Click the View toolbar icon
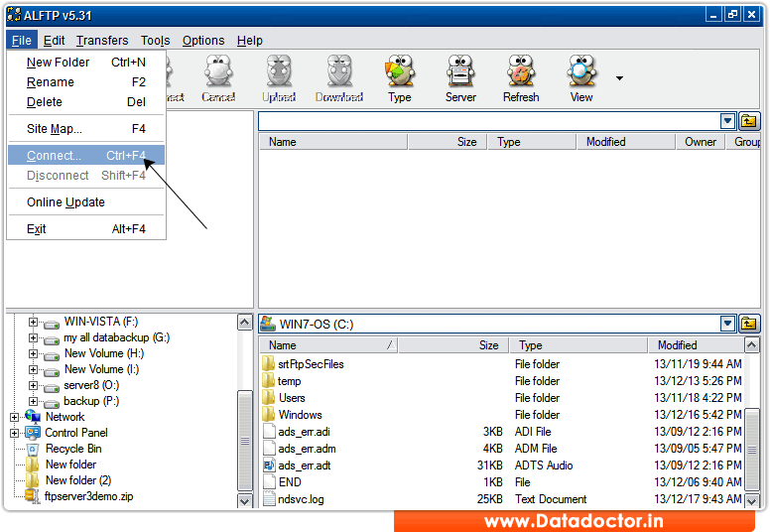This screenshot has height=532, width=770. 581,77
